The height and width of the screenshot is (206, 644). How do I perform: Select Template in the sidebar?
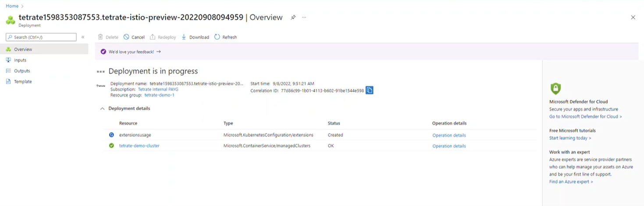coord(23,82)
